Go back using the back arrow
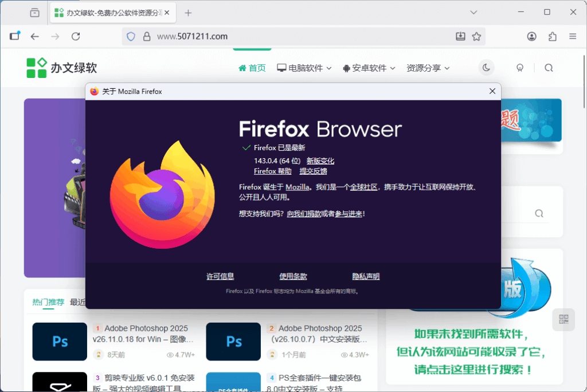The height and width of the screenshot is (392, 587). click(x=34, y=36)
